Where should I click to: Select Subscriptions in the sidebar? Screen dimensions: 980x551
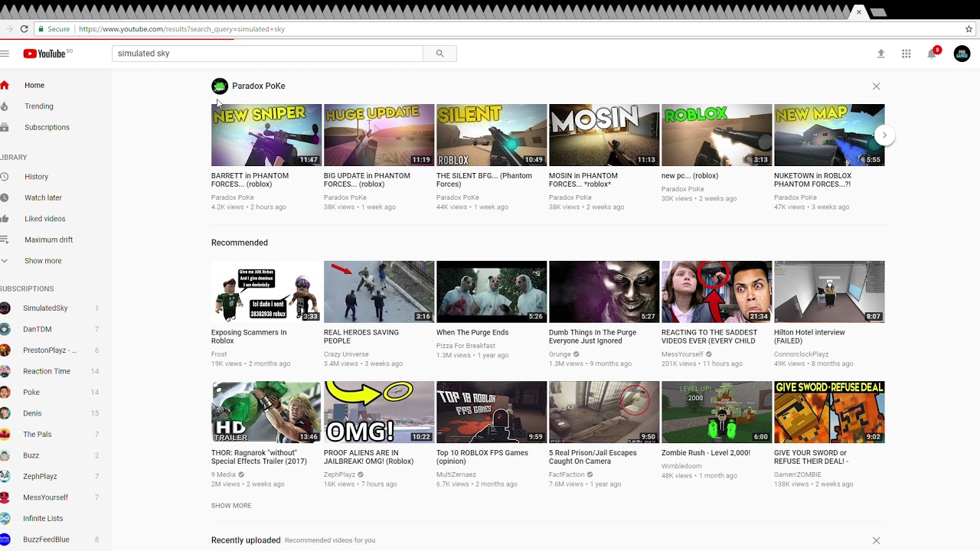[47, 127]
